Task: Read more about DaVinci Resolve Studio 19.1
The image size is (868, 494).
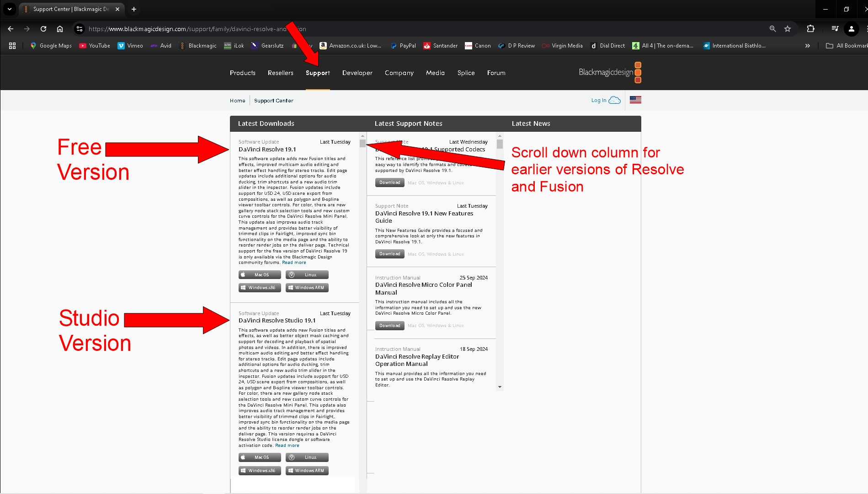Action: (287, 446)
